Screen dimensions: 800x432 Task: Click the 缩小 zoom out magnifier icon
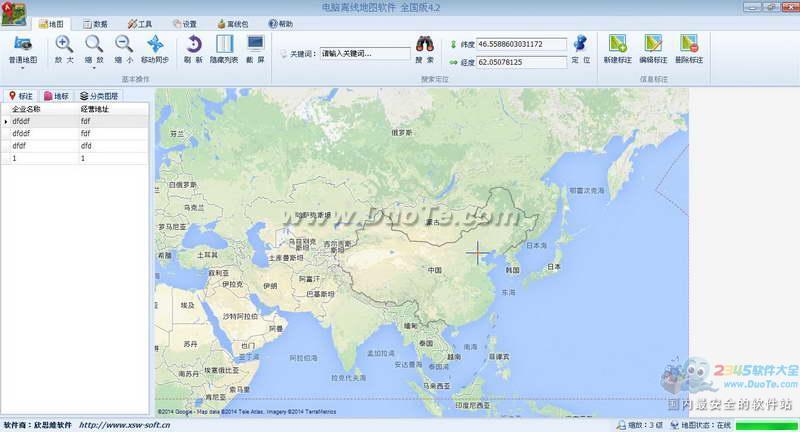click(124, 44)
